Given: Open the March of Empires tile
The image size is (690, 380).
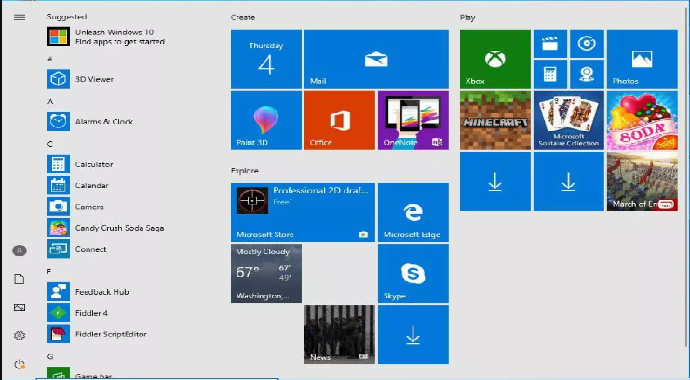Looking at the screenshot, I should [642, 182].
